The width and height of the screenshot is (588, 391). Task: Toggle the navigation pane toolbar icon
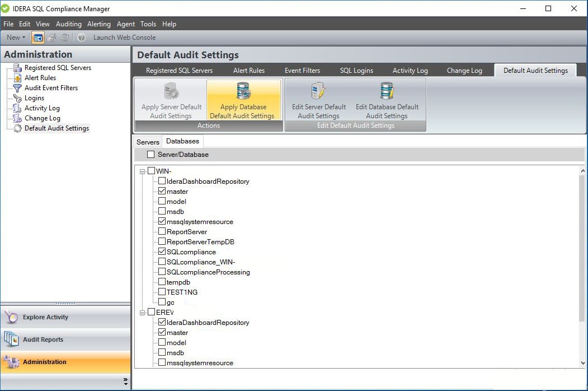[38, 38]
